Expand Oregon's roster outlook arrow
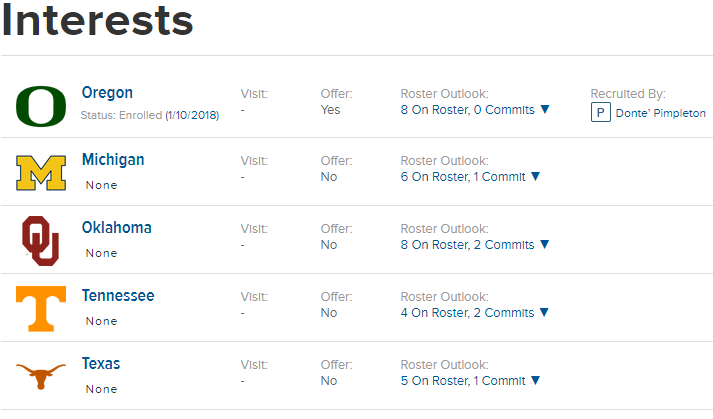Image resolution: width=713 pixels, height=419 pixels. (x=545, y=109)
